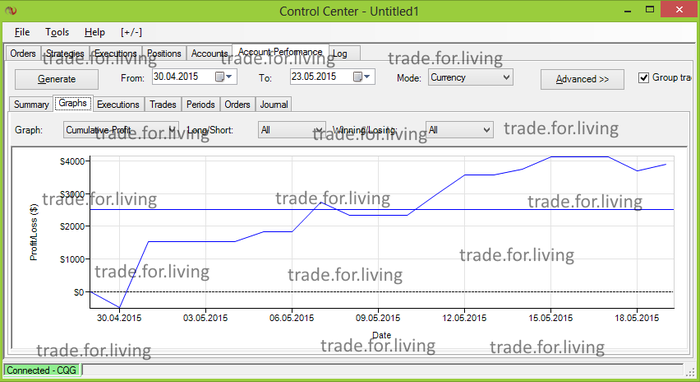Click the Connected - CQG status indicator
The image size is (700, 382).
pos(42,370)
